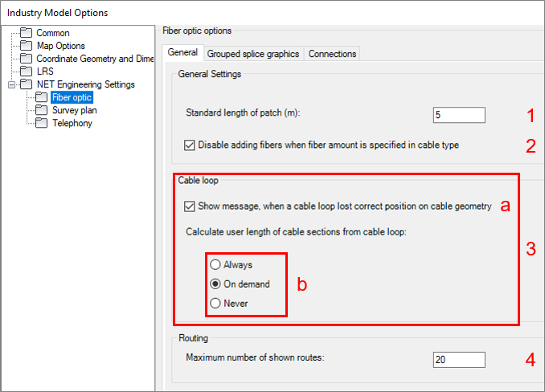The image size is (545, 392).
Task: Click the Common folder icon
Action: (x=26, y=33)
